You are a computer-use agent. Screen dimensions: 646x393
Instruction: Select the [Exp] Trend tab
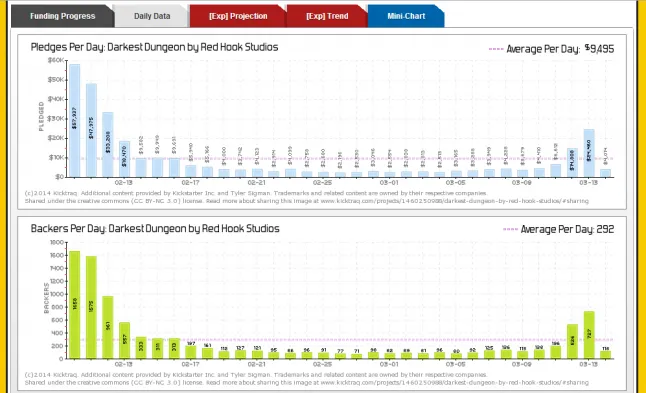coord(327,16)
